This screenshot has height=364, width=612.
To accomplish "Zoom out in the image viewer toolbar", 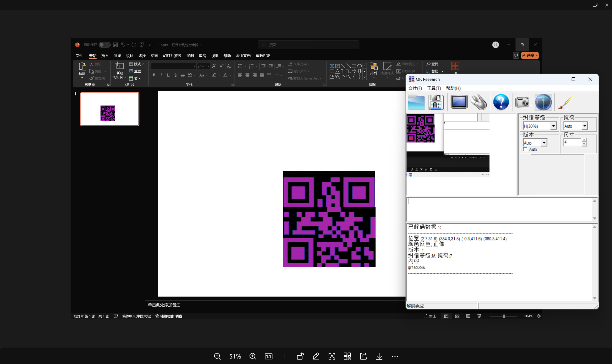I will coord(217,356).
